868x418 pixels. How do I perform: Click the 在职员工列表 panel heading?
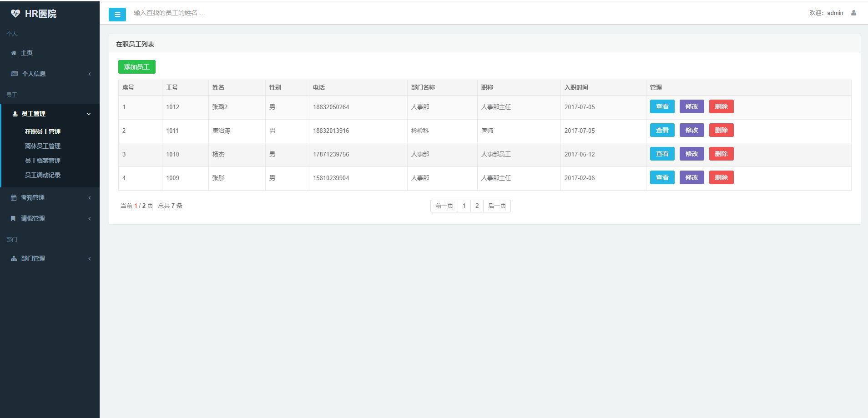(x=135, y=44)
